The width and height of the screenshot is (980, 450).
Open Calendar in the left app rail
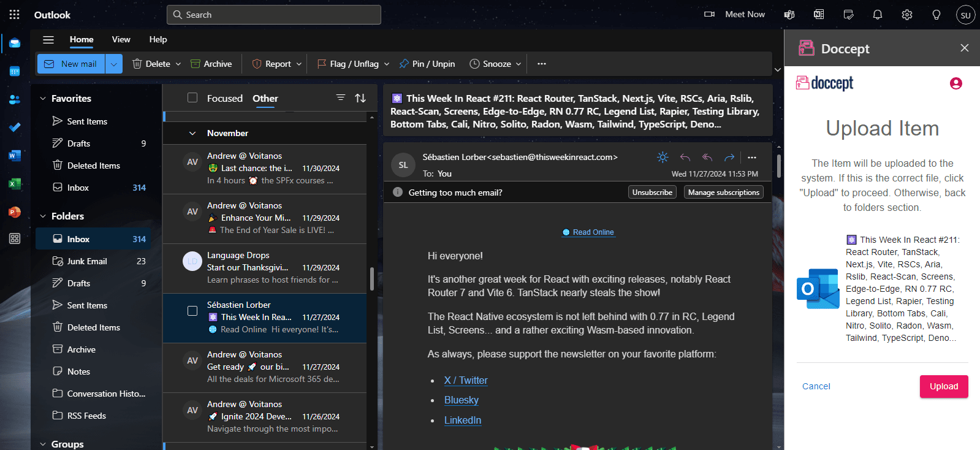click(x=15, y=72)
